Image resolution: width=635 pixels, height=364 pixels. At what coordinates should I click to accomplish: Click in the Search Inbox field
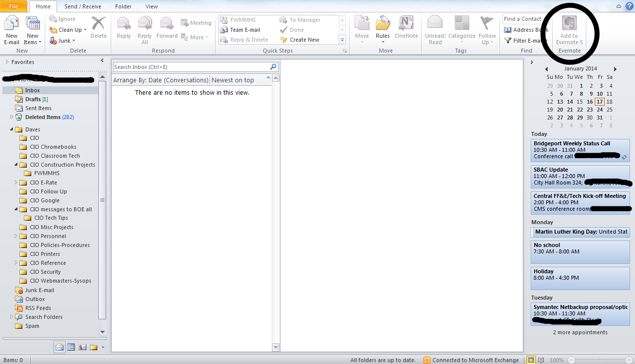[191, 67]
